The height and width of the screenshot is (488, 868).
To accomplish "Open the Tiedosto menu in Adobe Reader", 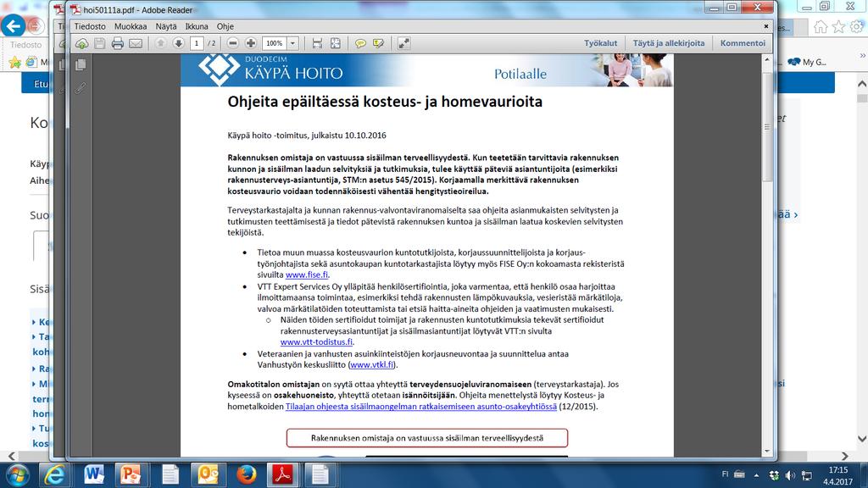I will [90, 26].
